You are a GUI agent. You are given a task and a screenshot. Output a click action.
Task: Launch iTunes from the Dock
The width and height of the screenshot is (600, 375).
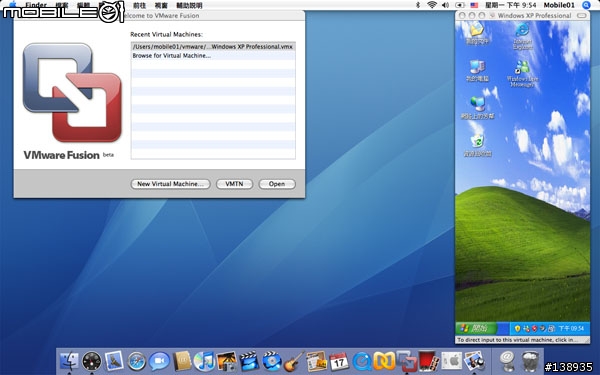click(204, 361)
